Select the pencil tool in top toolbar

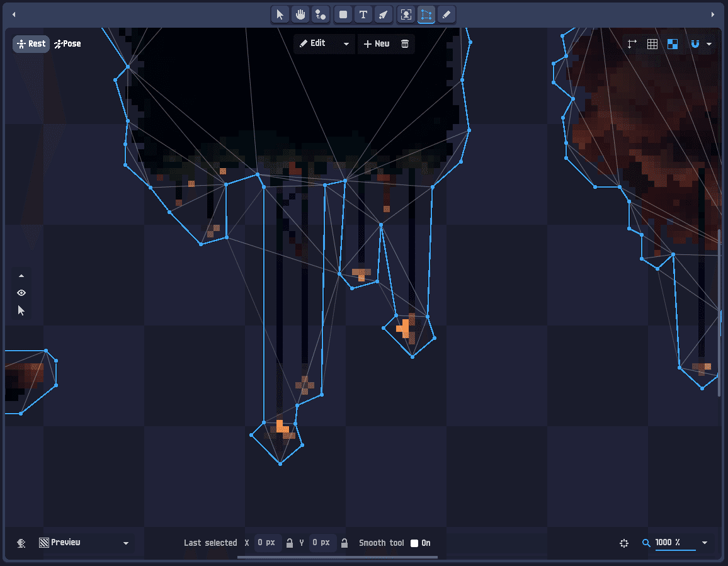point(446,14)
